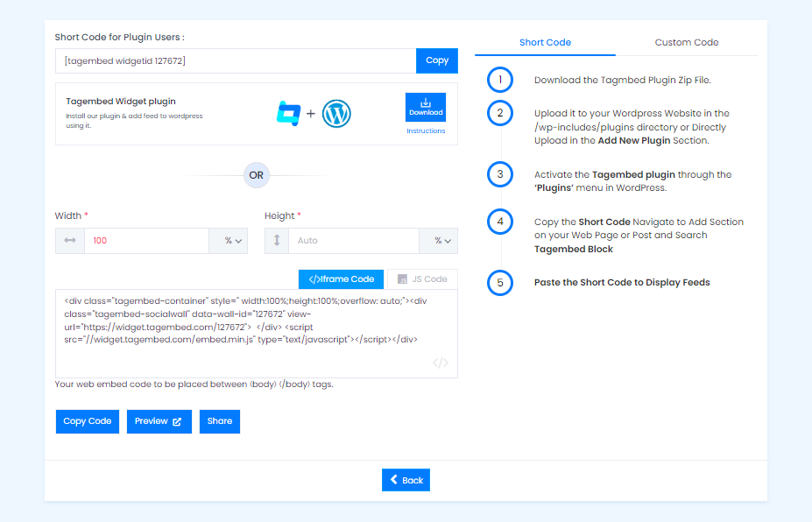Click the short code text field
This screenshot has width=812, height=522.
(x=236, y=60)
